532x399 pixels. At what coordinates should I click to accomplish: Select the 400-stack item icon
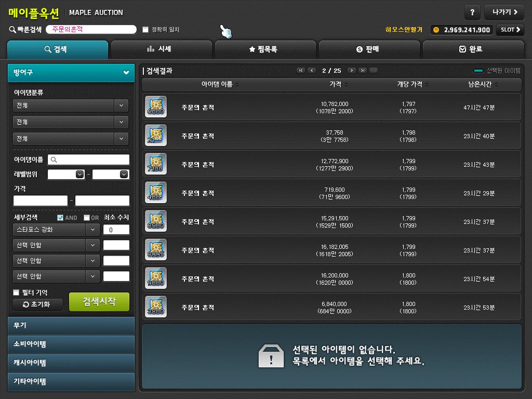[156, 192]
